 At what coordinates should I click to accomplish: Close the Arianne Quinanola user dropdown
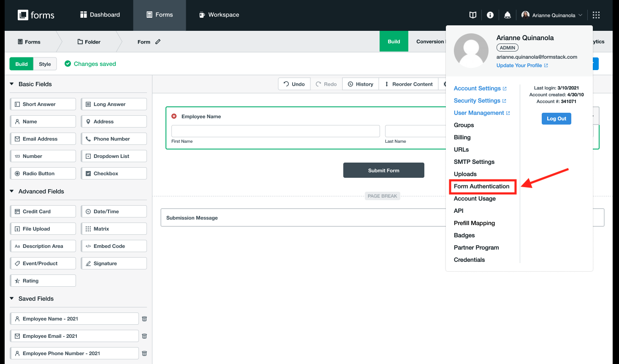point(552,15)
